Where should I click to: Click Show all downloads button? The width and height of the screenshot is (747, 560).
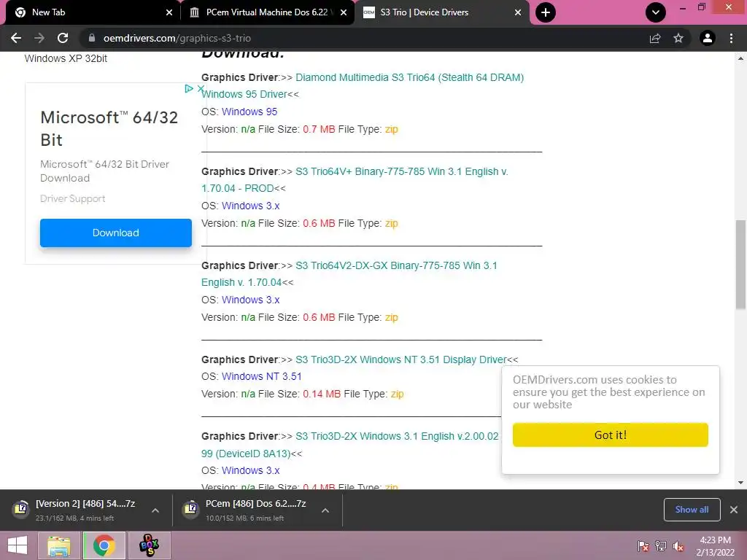692,510
